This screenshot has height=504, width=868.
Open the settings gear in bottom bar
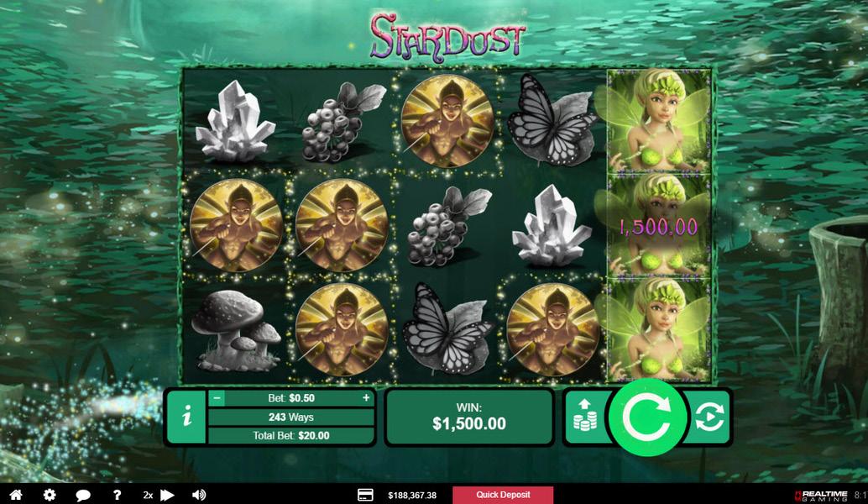50,495
